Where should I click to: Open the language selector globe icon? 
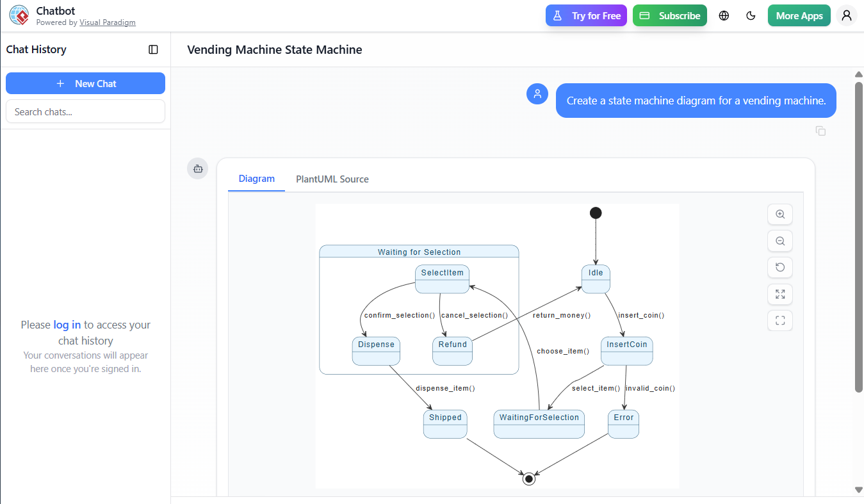point(724,15)
